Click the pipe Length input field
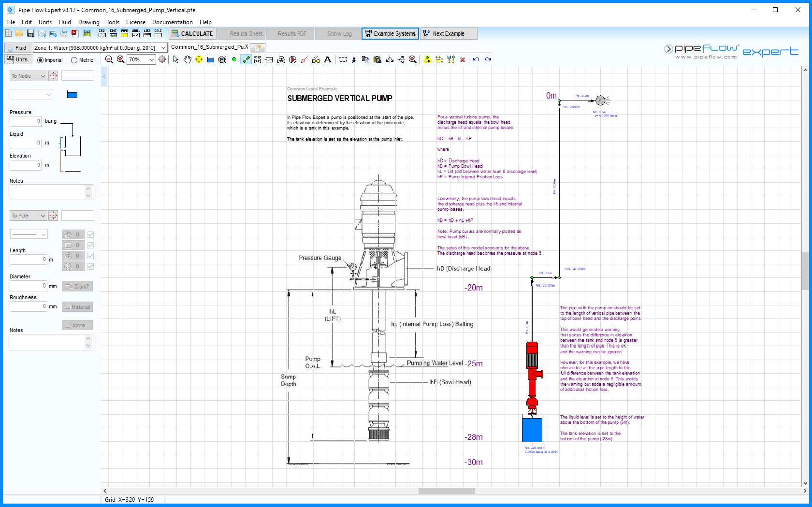 coord(29,259)
